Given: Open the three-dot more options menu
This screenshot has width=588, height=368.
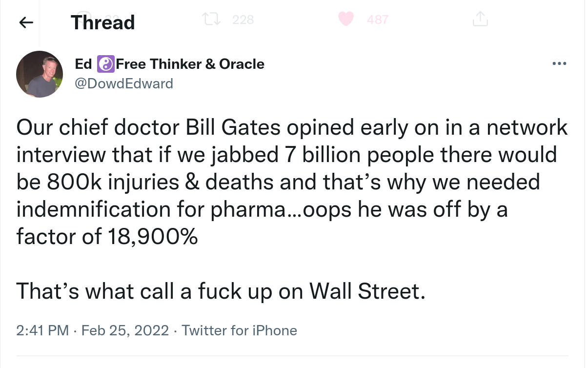Looking at the screenshot, I should tap(559, 64).
